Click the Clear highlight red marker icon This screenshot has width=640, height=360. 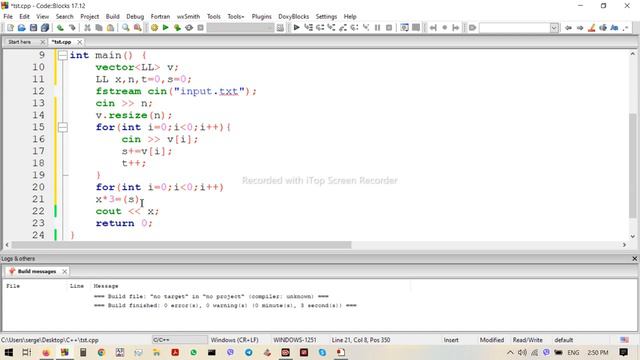pos(591,28)
